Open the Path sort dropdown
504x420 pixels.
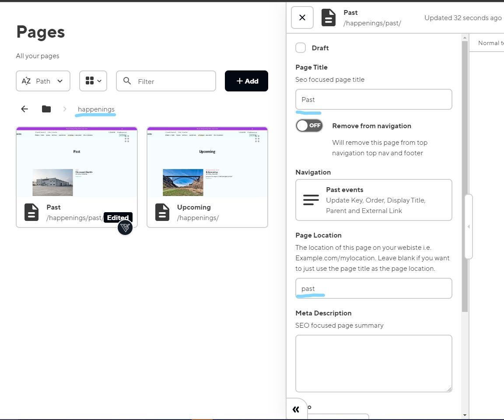pyautogui.click(x=43, y=81)
